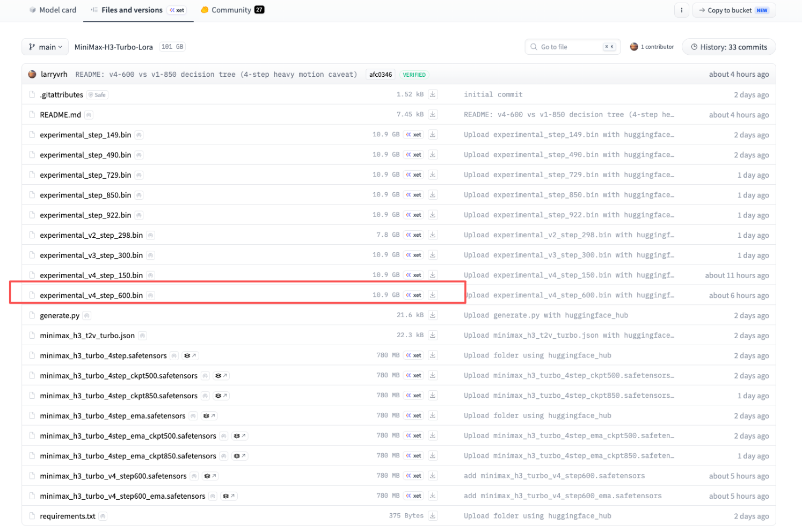This screenshot has width=802, height=532.
Task: Open minimax_h3_turbo_4step_ema_ckpt500.safetensors file page
Action: click(128, 436)
